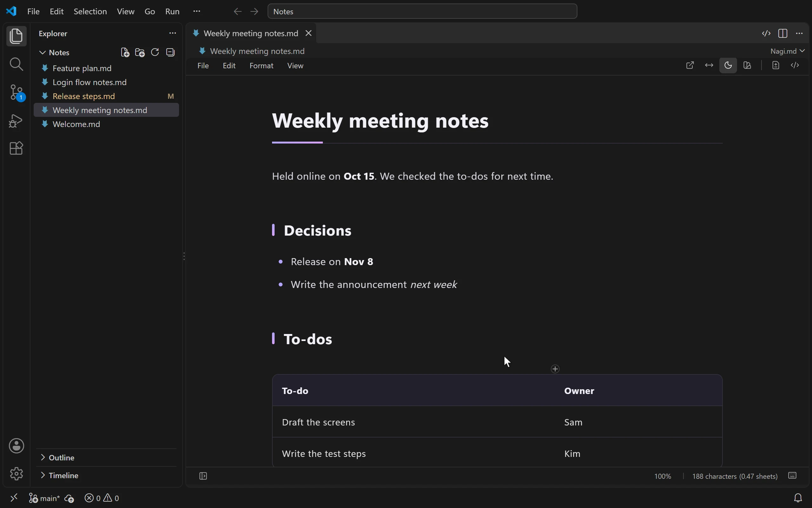Click the full width arrows icon
Screen dimensions: 812x508
tap(709, 65)
